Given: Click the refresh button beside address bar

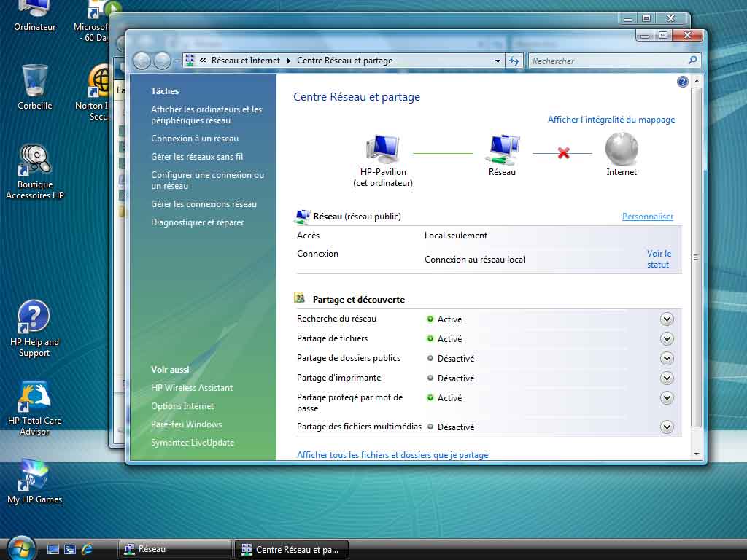Looking at the screenshot, I should (x=515, y=61).
